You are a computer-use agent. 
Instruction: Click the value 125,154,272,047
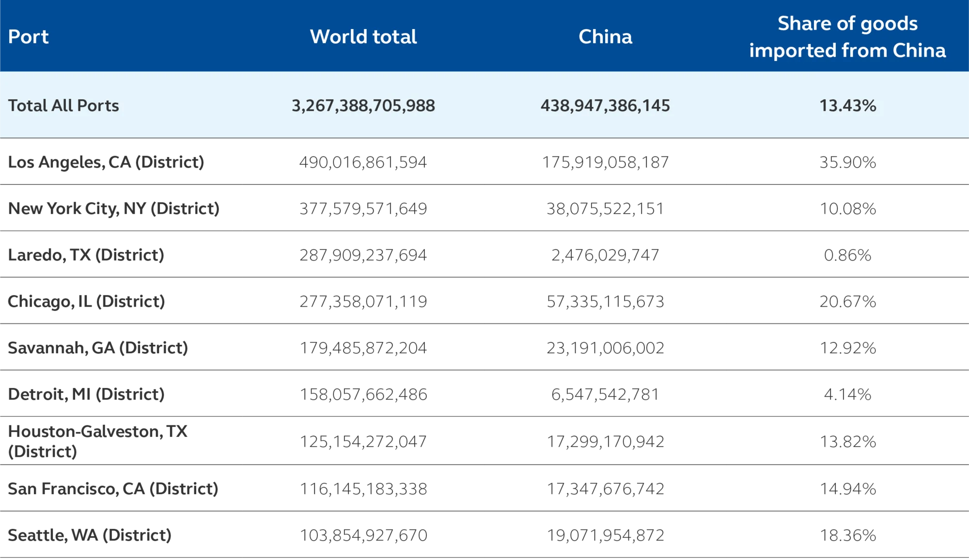(363, 442)
